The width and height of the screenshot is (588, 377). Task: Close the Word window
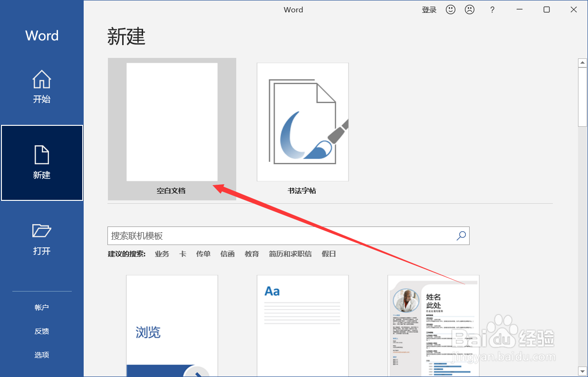(574, 9)
